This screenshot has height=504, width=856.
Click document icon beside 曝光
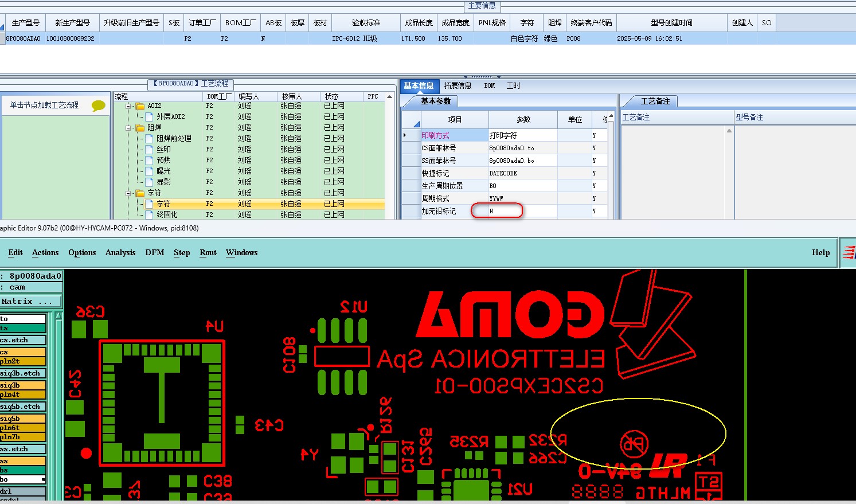pos(150,171)
